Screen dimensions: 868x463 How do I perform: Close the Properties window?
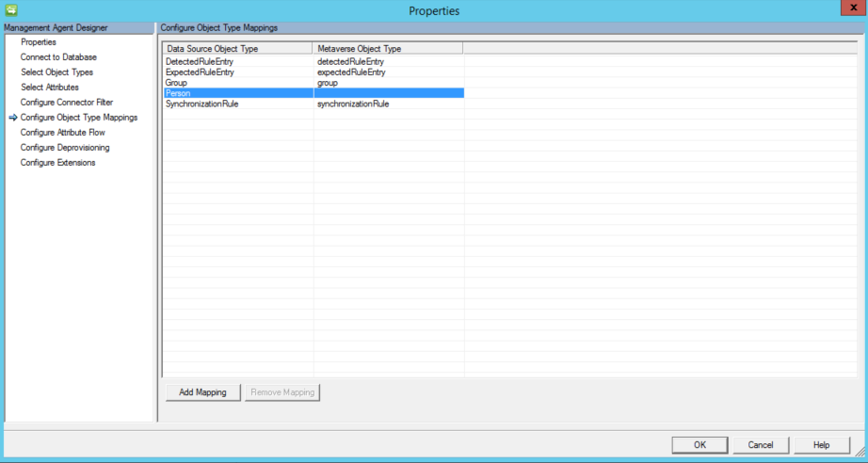coord(853,8)
